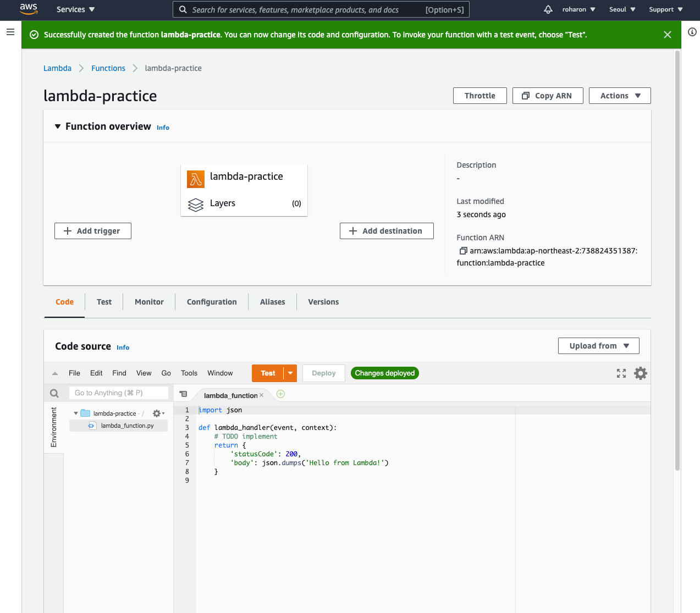Open the Test button dropdown arrow

[x=290, y=373]
